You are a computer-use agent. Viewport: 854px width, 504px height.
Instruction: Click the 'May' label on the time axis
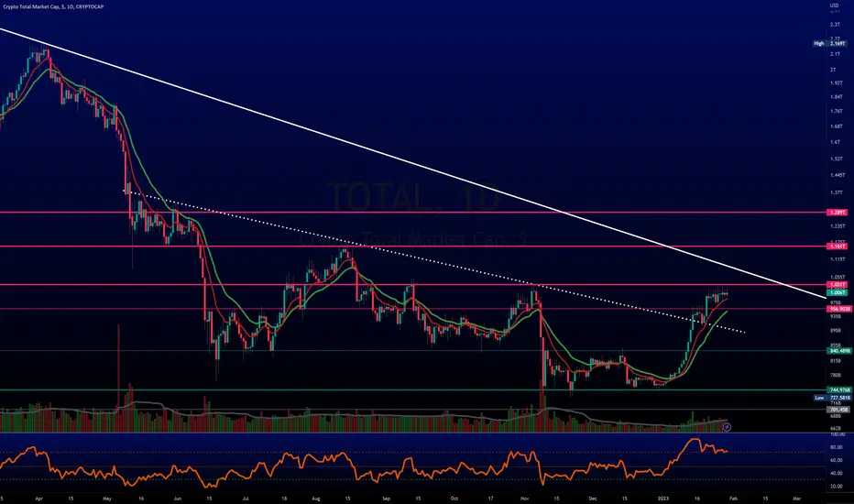tap(106, 499)
